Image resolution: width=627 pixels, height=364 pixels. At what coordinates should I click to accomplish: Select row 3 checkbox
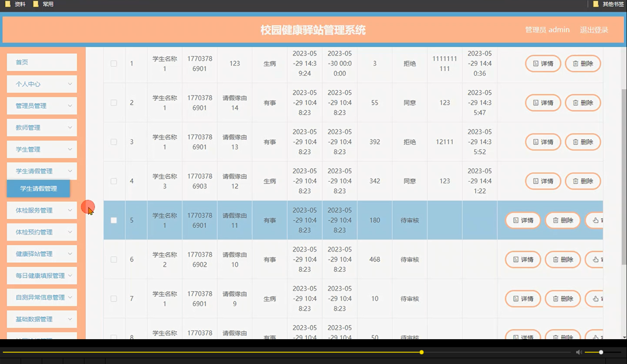click(114, 142)
